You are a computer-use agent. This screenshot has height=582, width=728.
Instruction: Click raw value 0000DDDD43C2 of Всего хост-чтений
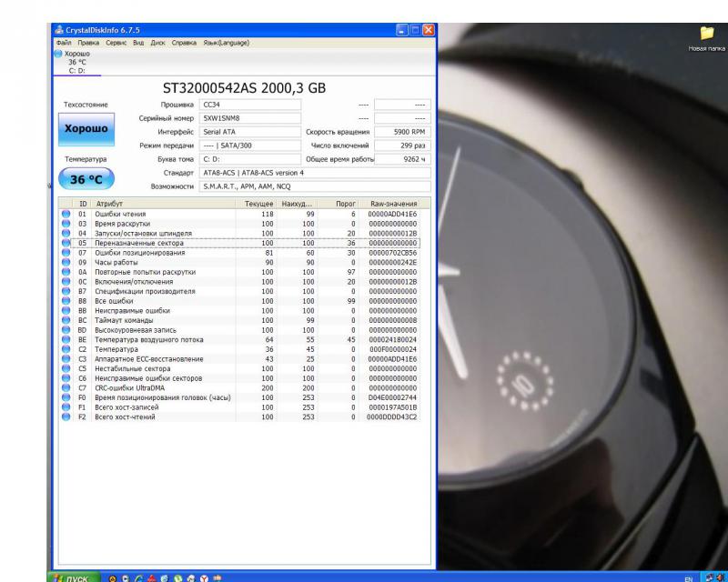392,417
